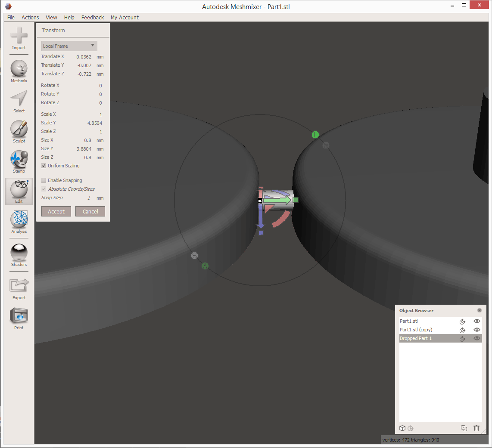Open the Import tool
Viewport: 492px width, 448px height.
[x=19, y=38]
